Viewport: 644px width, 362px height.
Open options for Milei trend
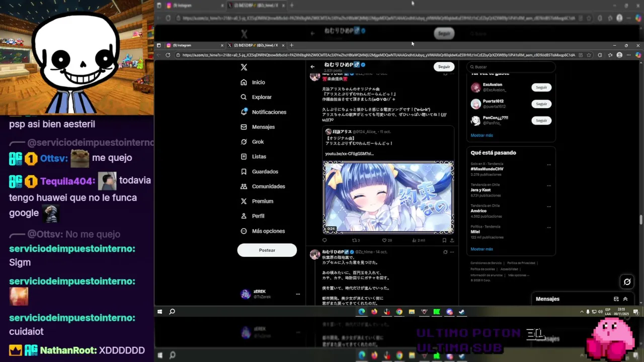pos(549,227)
